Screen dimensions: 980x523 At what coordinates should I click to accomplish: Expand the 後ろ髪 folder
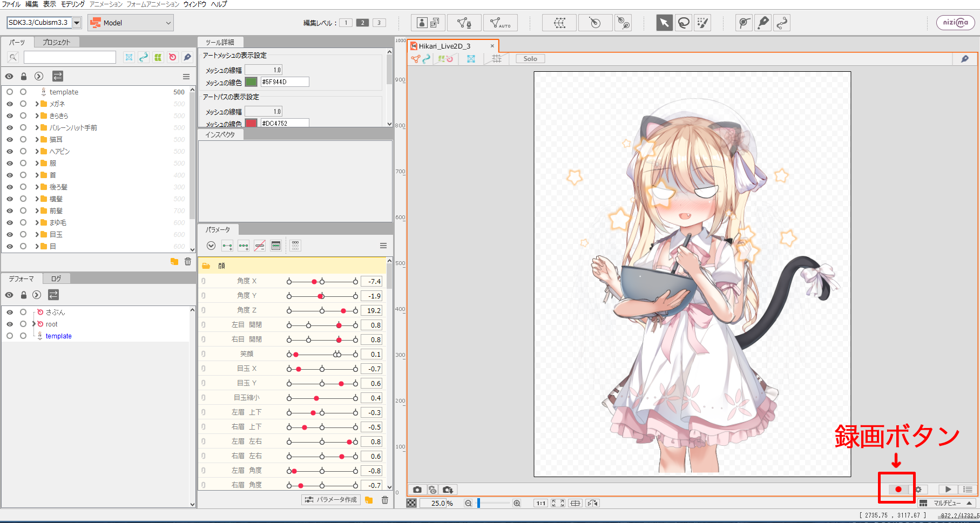(x=37, y=187)
